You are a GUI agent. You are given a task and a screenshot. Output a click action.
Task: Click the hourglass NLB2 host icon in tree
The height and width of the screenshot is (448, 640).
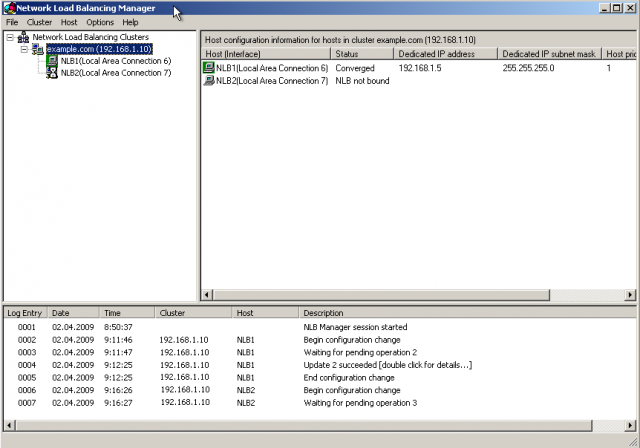click(x=52, y=73)
